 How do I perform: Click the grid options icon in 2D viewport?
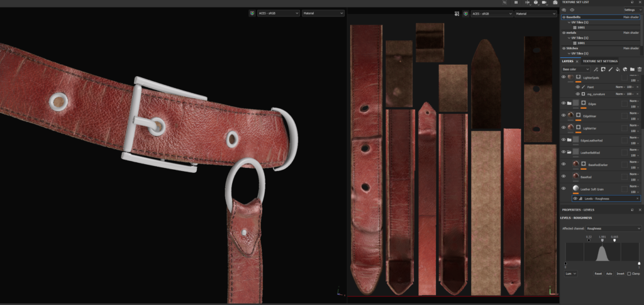click(457, 14)
